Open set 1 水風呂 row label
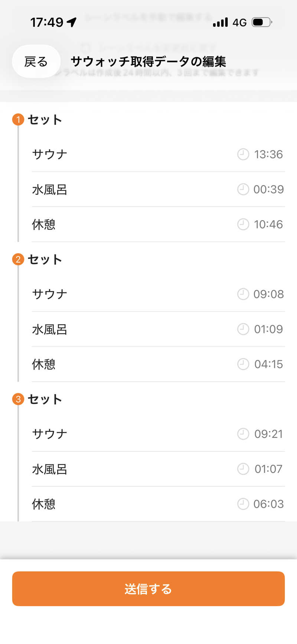This screenshot has width=297, height=644. click(x=50, y=189)
